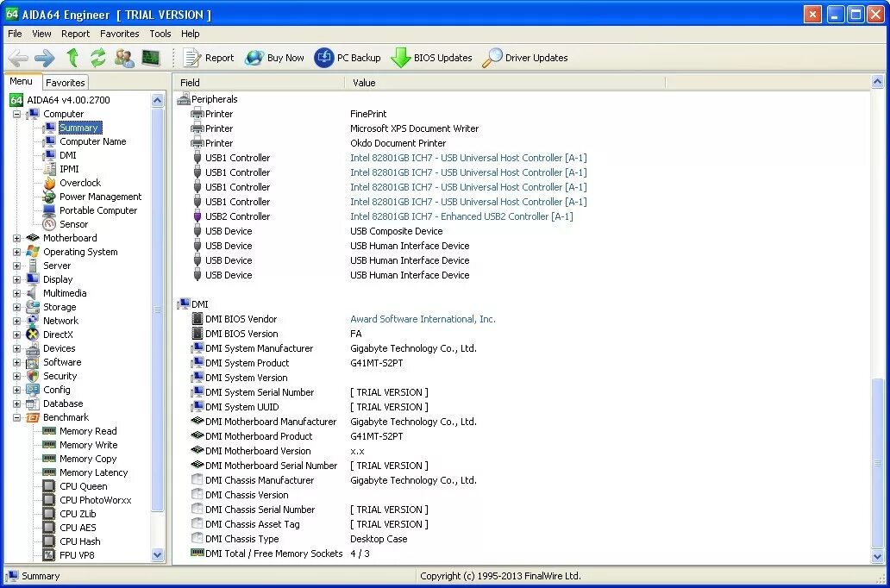Click the Database icon in the tree
Screen dimensions: 890x588
[x=33, y=403]
